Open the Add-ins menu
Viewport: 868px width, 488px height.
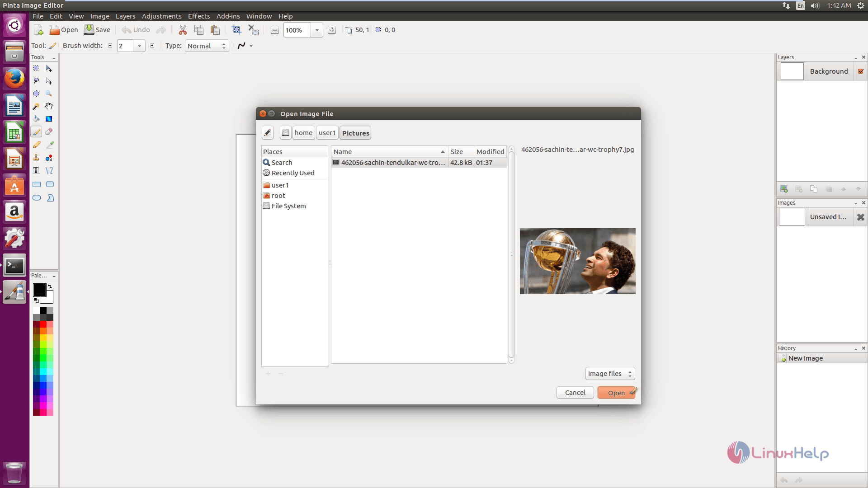[228, 16]
